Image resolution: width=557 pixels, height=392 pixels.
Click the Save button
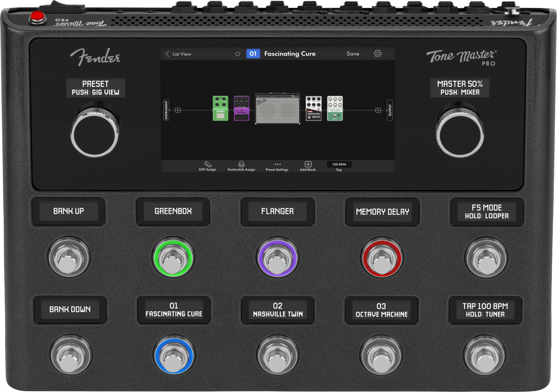(353, 53)
